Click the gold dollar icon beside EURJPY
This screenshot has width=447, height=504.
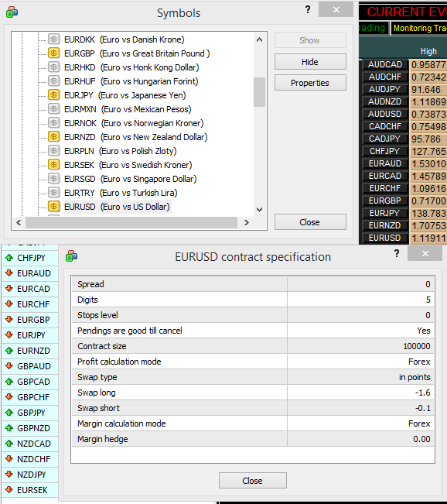53,95
